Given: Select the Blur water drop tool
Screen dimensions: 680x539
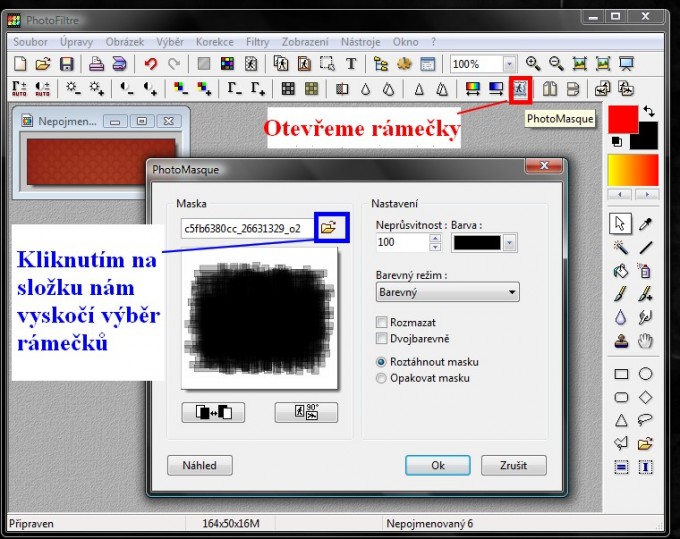Looking at the screenshot, I should (x=621, y=317).
